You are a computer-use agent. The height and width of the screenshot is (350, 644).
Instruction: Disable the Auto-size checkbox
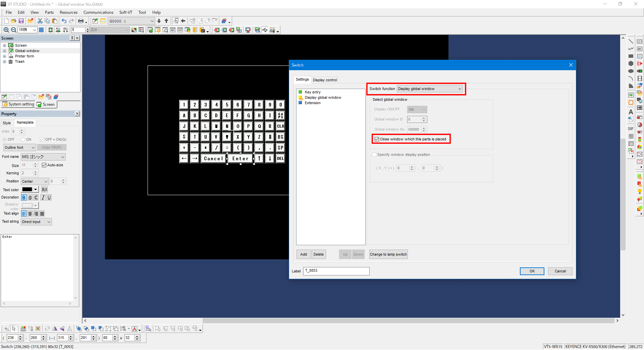click(x=44, y=165)
